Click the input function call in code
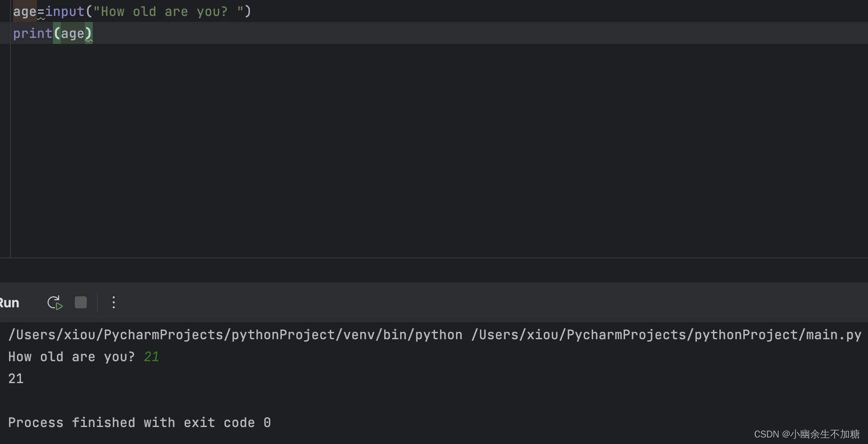Viewport: 868px width, 444px height. coord(65,11)
